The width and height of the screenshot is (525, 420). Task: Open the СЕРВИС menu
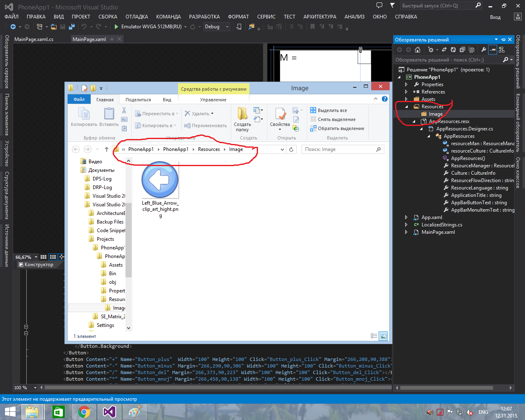(266, 17)
